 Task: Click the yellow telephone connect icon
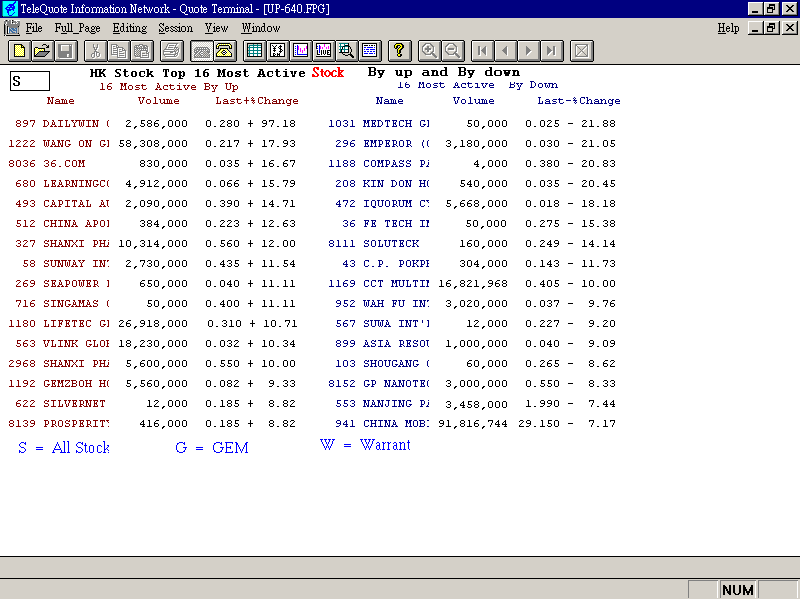coord(224,51)
